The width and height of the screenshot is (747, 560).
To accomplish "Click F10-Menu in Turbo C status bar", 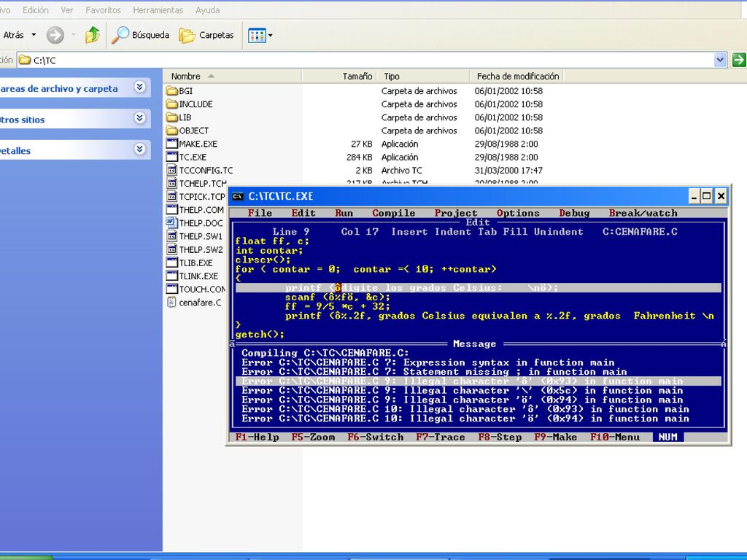I will 615,437.
